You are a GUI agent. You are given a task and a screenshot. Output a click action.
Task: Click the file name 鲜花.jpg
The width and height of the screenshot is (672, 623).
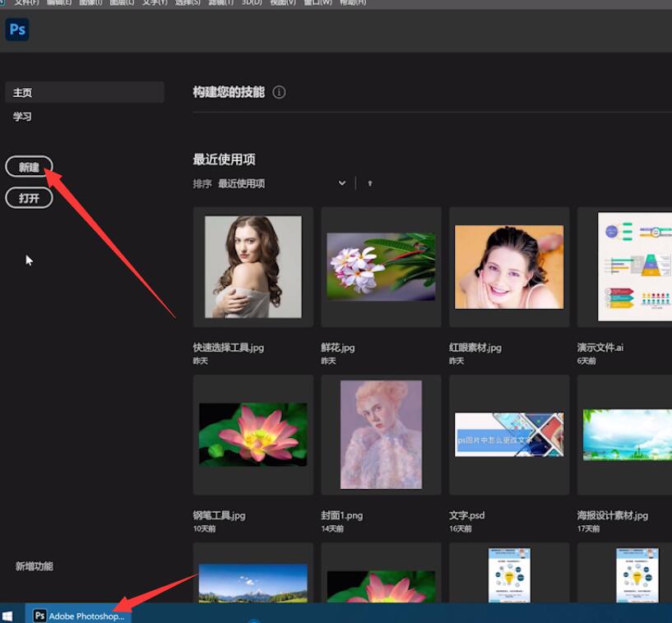tap(338, 348)
